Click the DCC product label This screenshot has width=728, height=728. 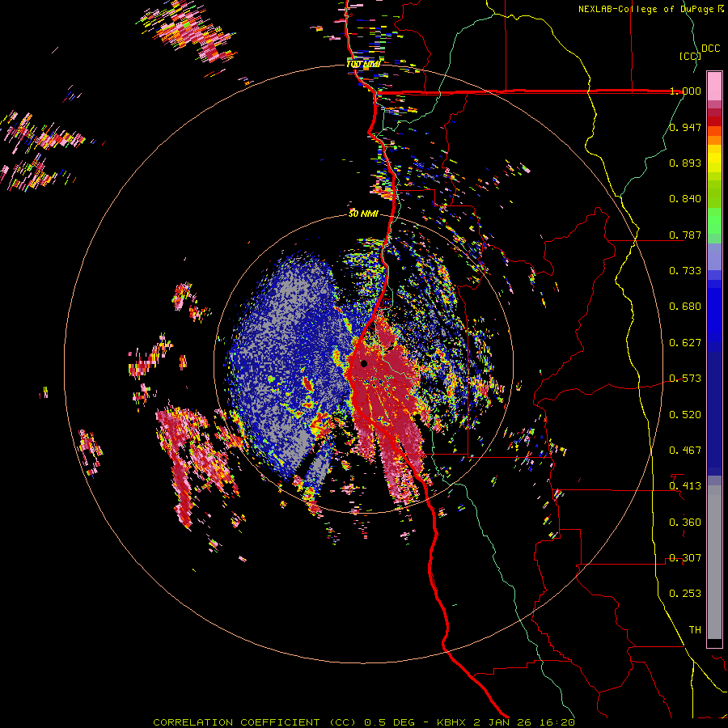point(710,49)
